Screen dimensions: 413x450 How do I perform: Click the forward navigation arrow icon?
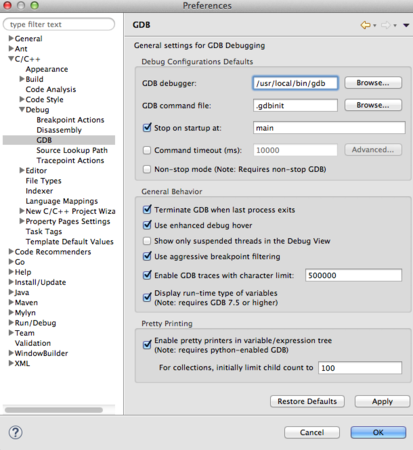tap(385, 25)
